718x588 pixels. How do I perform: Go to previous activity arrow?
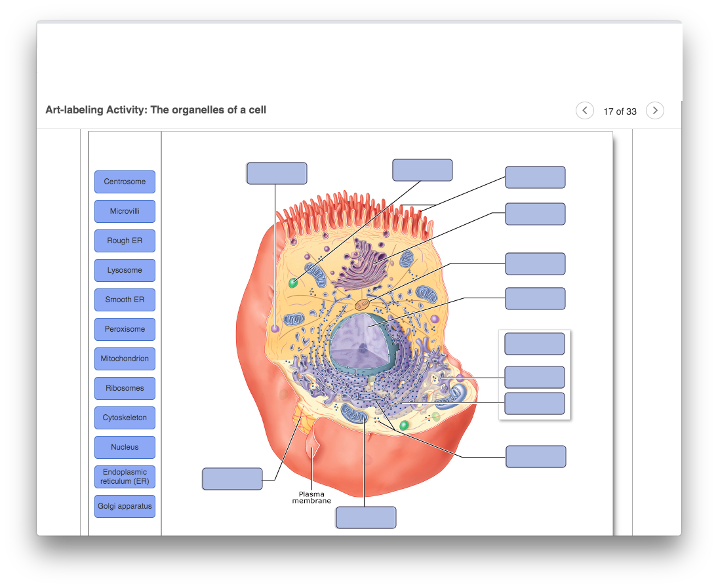click(584, 110)
